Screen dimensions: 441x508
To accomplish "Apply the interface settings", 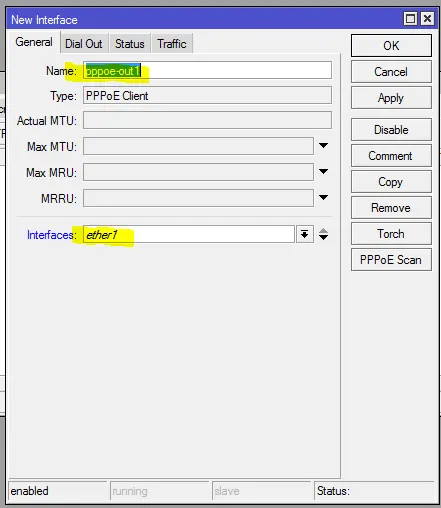I will tap(391, 98).
